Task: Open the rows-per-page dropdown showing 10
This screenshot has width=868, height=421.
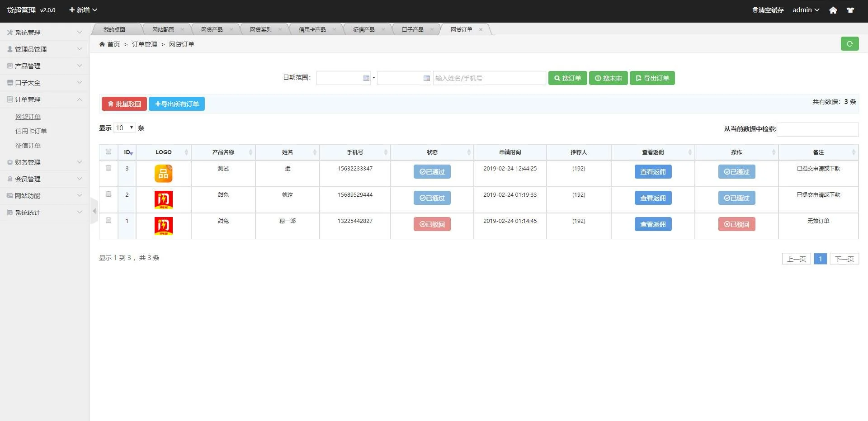Action: [x=125, y=128]
